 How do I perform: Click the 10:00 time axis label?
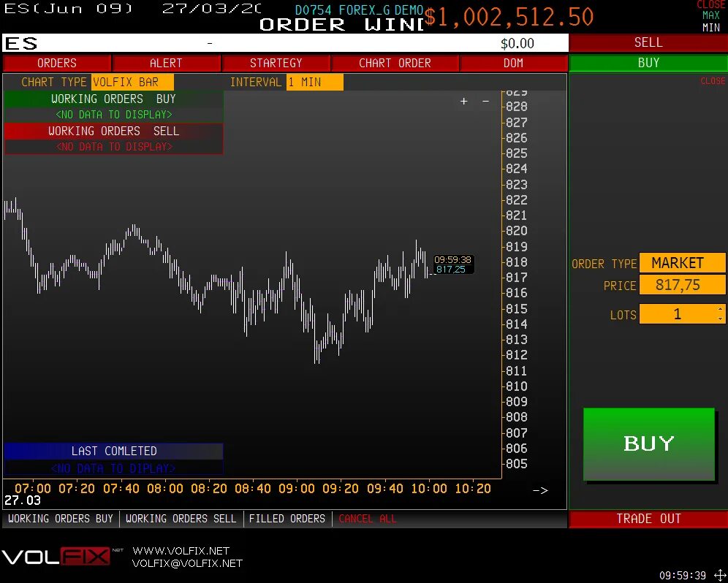(x=428, y=488)
